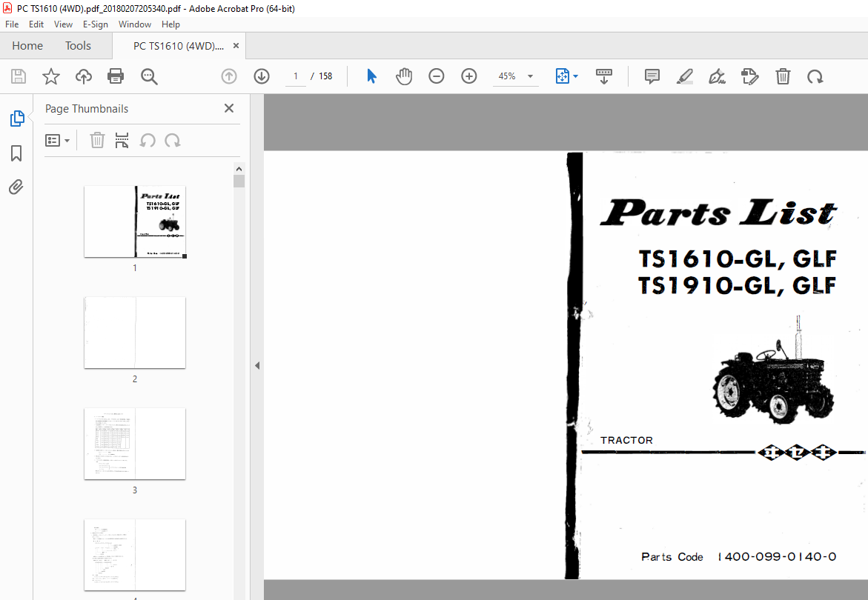This screenshot has height=600, width=868.
Task: Upload file to cloud icon
Action: click(84, 76)
